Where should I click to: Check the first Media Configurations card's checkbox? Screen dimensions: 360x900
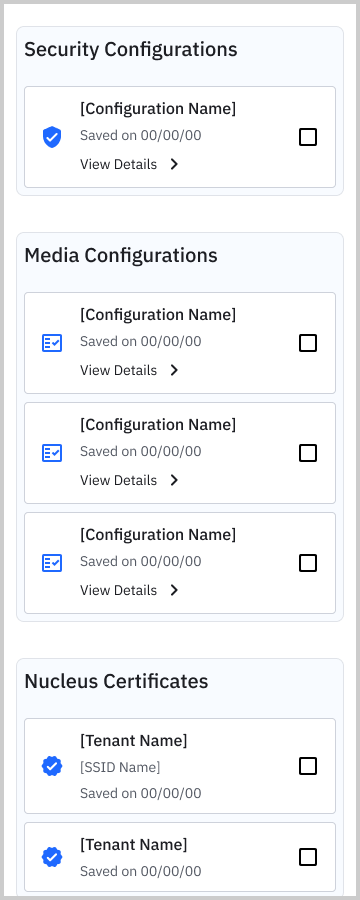pyautogui.click(x=308, y=343)
